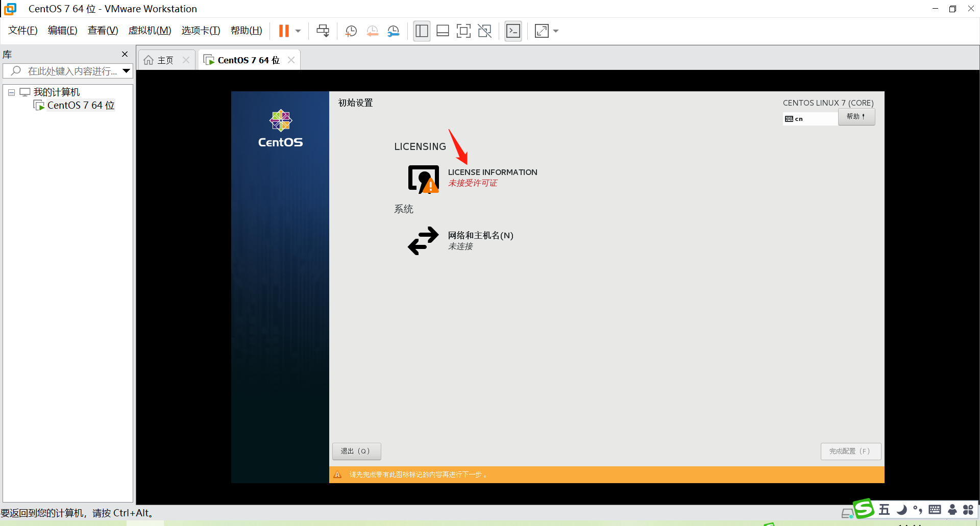Enter full screen mode
980x526 pixels.
(x=463, y=31)
